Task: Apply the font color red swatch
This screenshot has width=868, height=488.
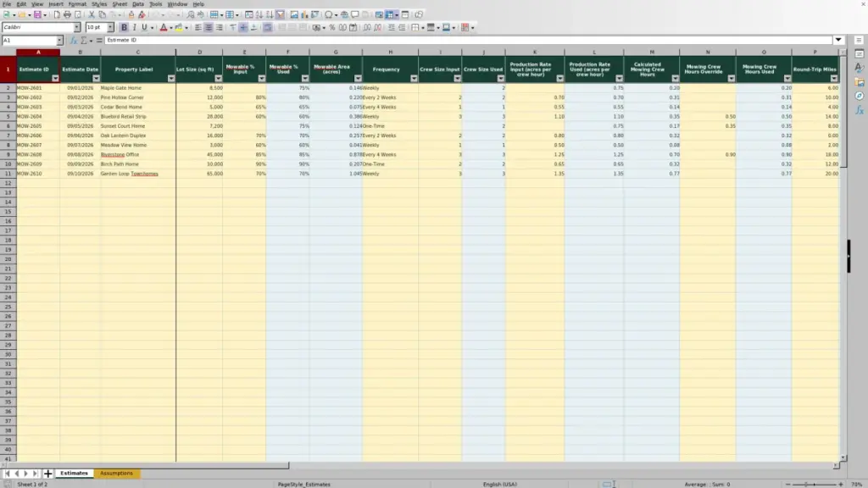Action: [164, 27]
